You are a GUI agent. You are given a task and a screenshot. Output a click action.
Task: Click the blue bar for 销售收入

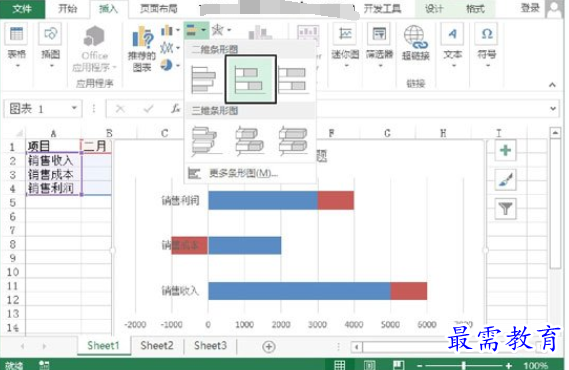299,291
